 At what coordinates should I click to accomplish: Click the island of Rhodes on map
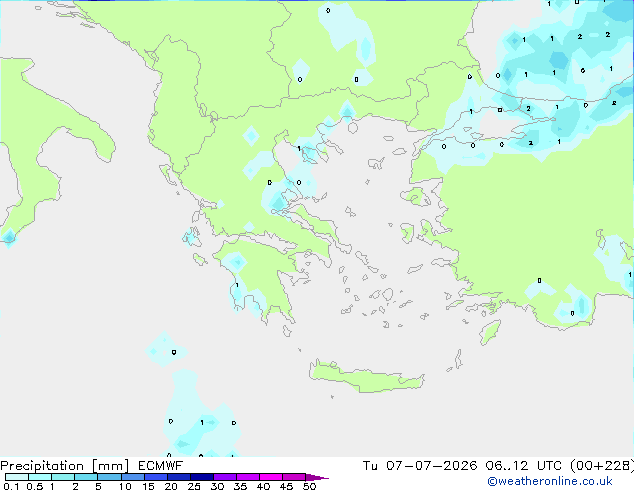(x=490, y=332)
